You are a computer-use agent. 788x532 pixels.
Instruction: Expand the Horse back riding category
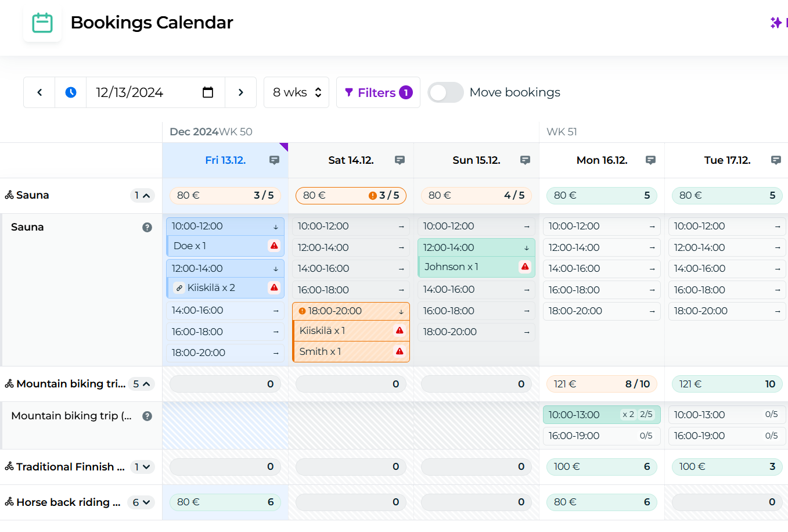142,502
